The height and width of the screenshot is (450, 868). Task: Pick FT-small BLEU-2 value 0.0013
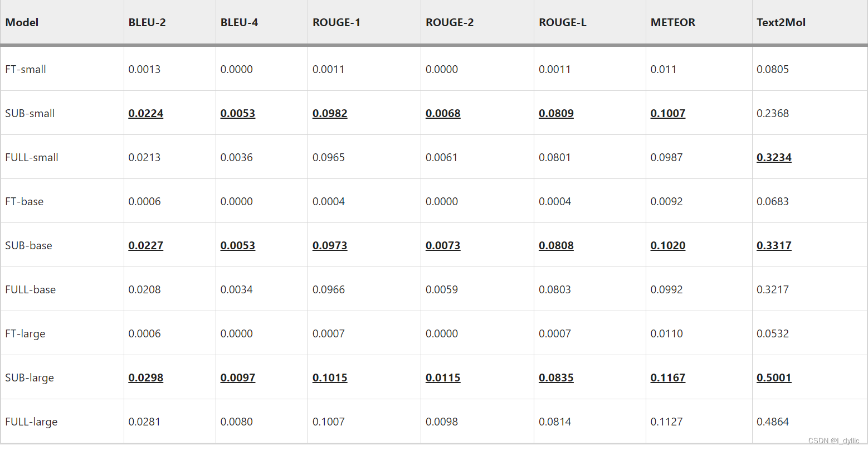[x=144, y=69]
